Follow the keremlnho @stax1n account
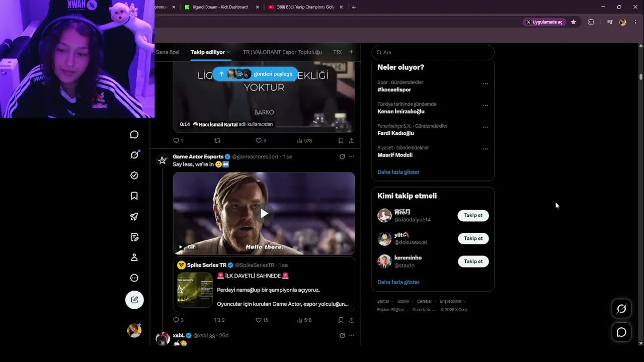The height and width of the screenshot is (362, 644). 473,261
